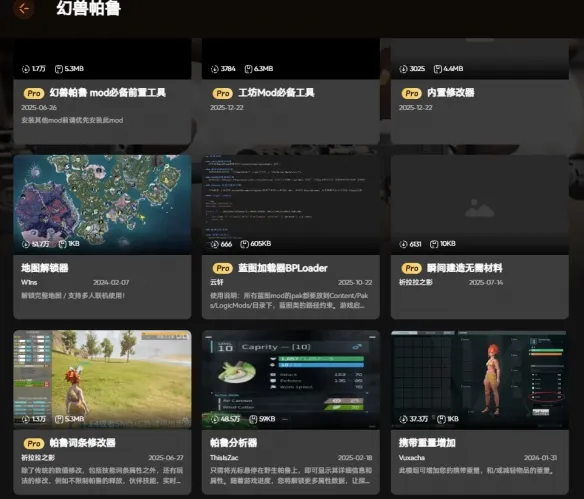Select the 携带重量增加 title
Image resolution: width=584 pixels, height=499 pixels.
point(427,443)
